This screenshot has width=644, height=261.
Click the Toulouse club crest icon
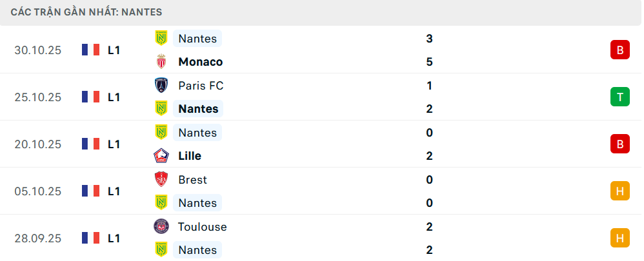pyautogui.click(x=161, y=226)
